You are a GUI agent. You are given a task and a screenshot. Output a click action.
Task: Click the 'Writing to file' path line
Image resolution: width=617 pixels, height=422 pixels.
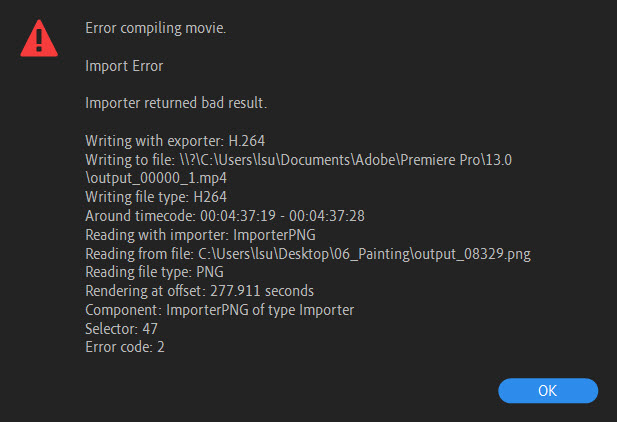point(298,160)
